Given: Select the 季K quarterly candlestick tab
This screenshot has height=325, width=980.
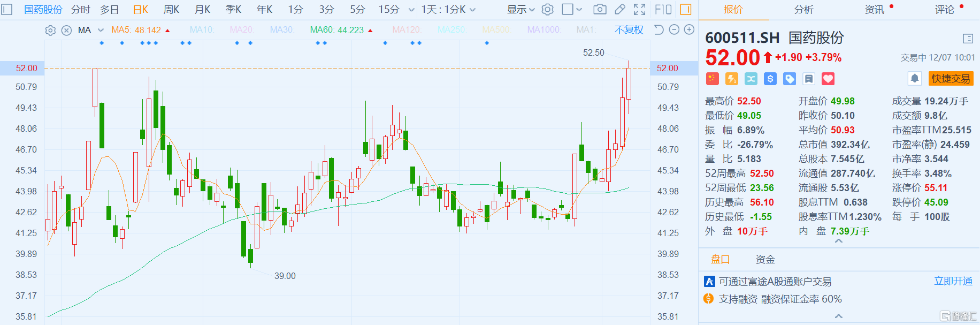Looking at the screenshot, I should coord(234,10).
